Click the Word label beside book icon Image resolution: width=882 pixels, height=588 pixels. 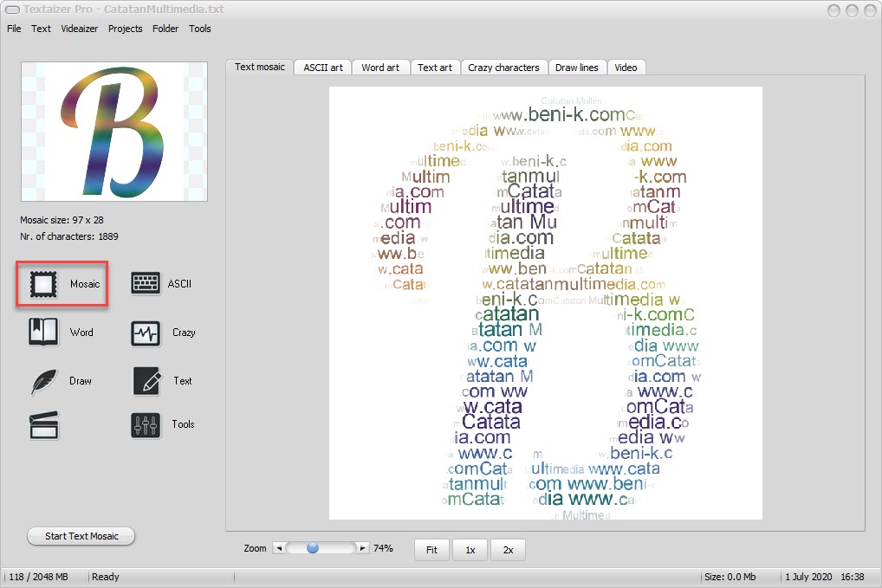tap(81, 333)
